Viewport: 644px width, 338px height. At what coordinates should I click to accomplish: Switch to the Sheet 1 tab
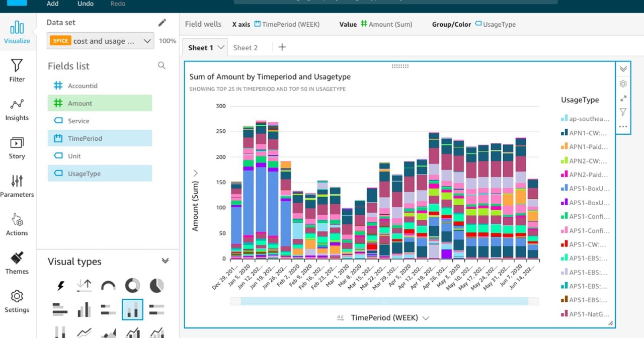point(200,48)
